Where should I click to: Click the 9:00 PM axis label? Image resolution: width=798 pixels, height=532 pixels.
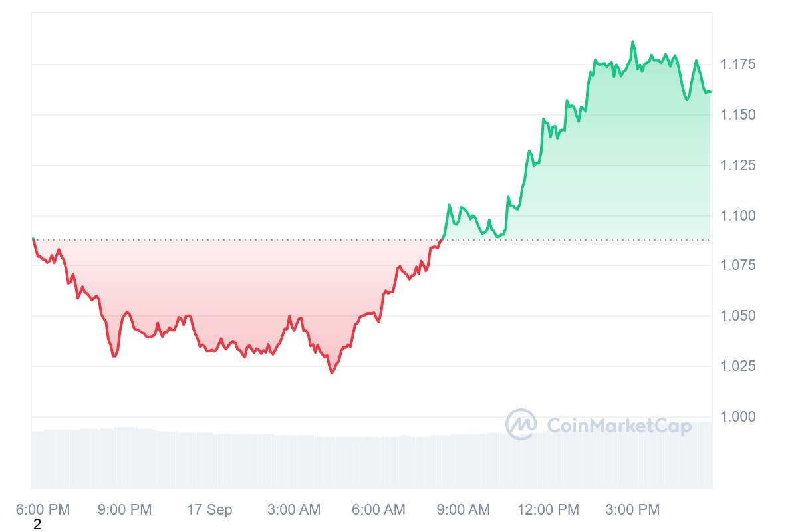pos(124,510)
